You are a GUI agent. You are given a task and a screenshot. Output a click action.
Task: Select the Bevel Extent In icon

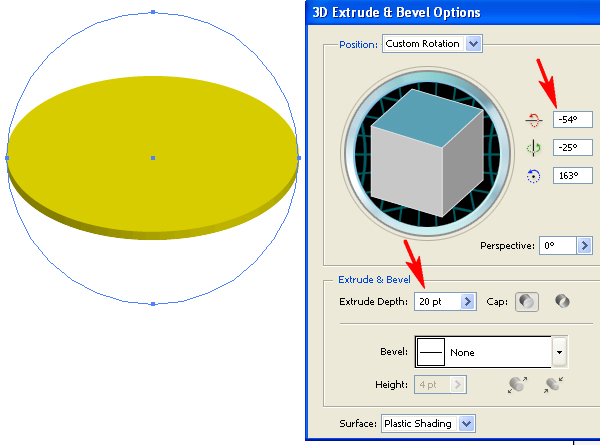(x=553, y=385)
